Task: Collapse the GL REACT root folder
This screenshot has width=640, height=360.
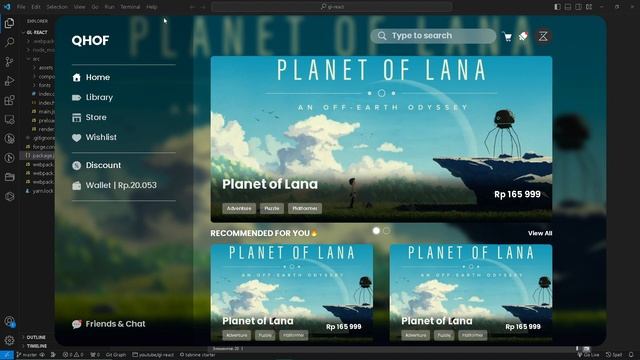Action: 36,32
